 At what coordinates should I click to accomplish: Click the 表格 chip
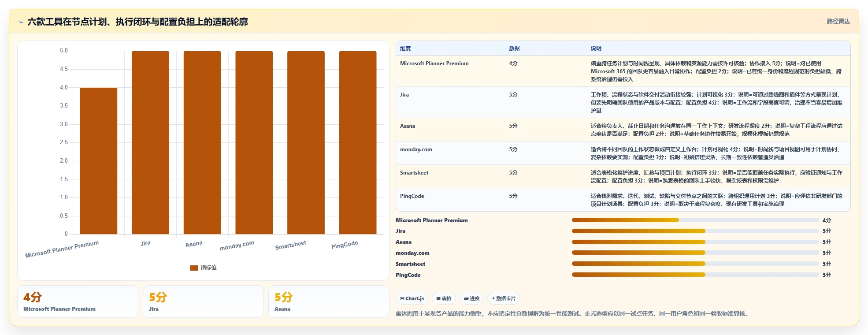[x=444, y=298]
